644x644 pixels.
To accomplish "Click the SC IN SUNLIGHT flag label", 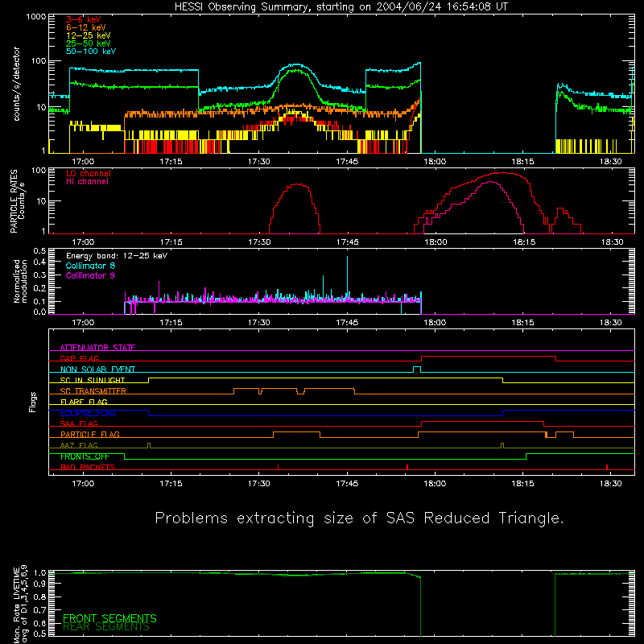I will click(x=93, y=380).
